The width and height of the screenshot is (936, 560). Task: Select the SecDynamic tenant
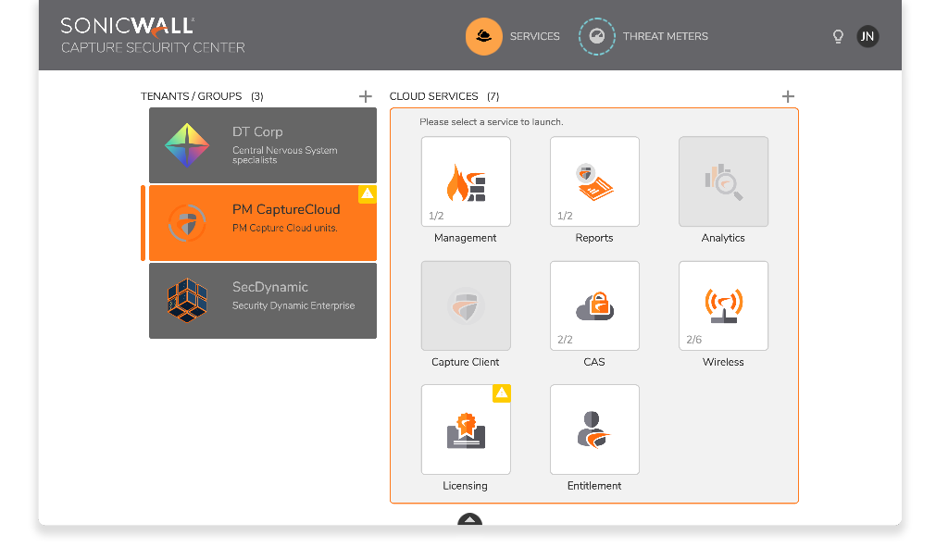[x=263, y=300]
